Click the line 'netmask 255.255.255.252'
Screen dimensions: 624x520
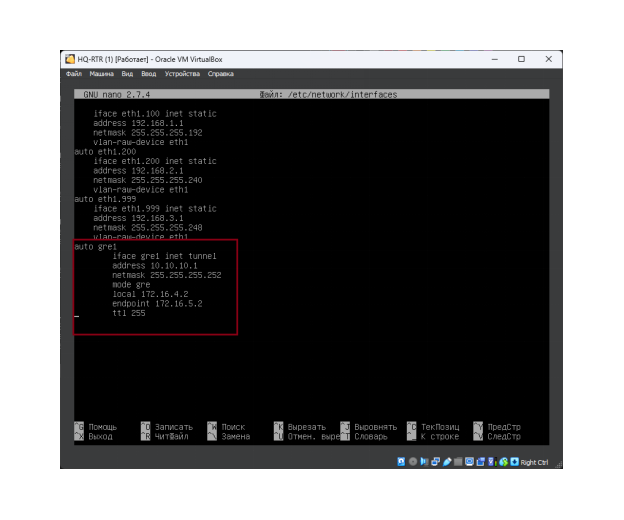tap(167, 275)
